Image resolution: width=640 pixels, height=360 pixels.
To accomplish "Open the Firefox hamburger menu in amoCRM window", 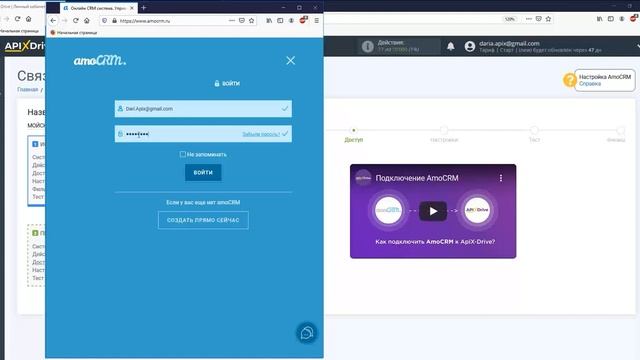I will [316, 20].
